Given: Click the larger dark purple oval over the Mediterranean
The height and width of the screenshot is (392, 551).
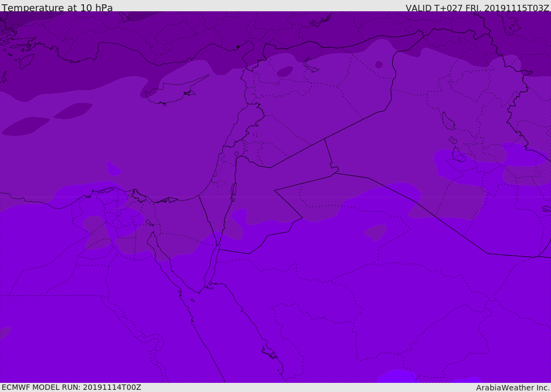Looking at the screenshot, I should pos(26,126).
